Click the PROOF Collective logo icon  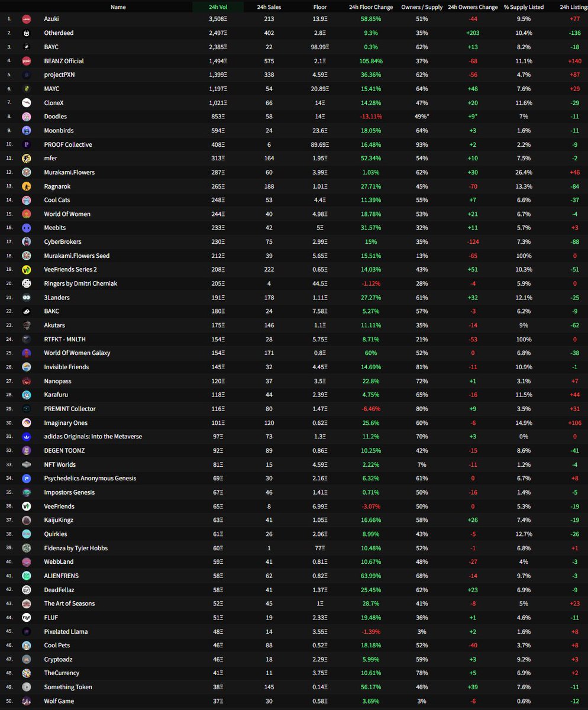point(27,144)
